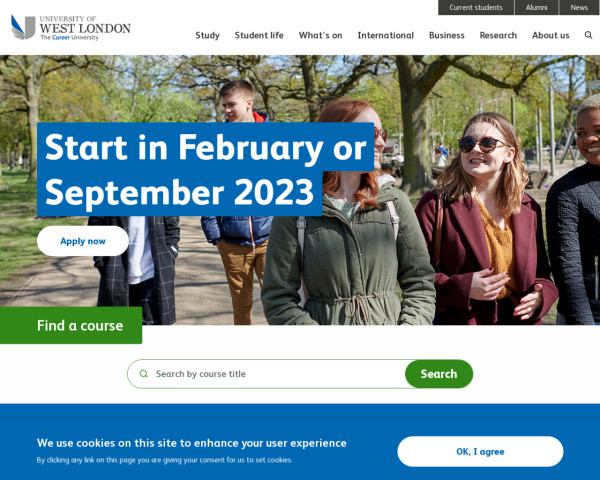Select the Find a course tab

71,325
